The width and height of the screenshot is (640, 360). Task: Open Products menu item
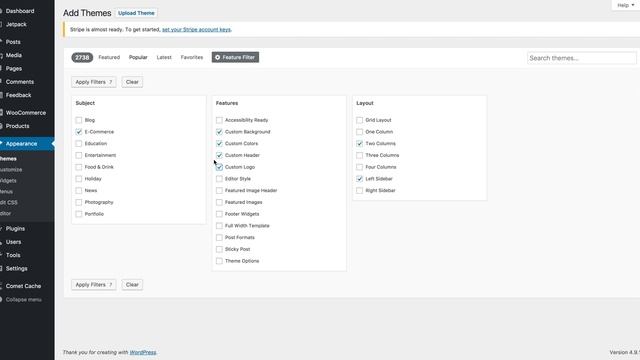(17, 126)
